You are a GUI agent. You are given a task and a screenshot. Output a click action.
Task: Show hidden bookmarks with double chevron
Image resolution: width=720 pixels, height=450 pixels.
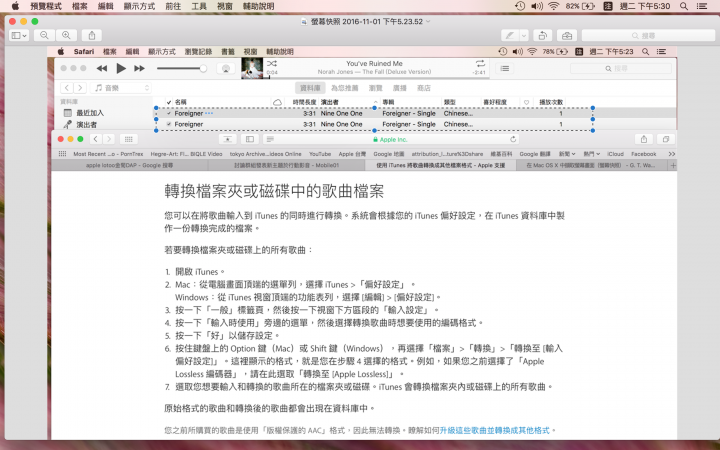[672, 154]
